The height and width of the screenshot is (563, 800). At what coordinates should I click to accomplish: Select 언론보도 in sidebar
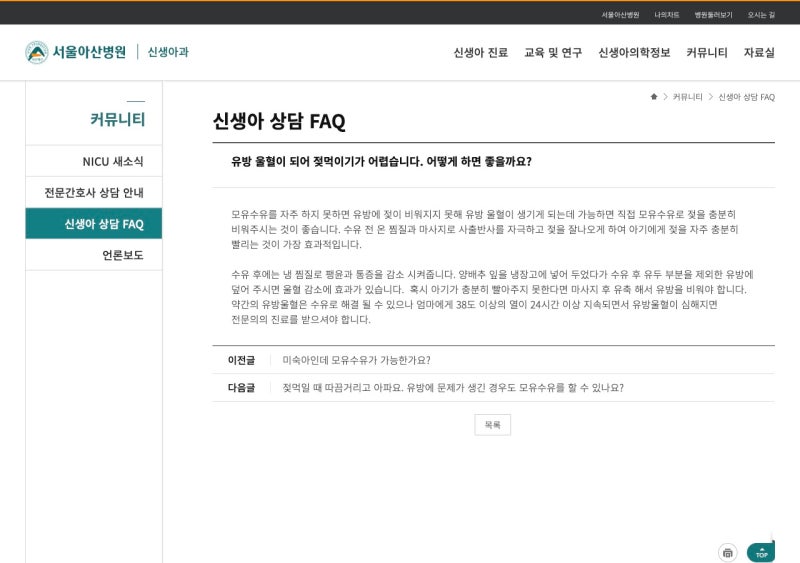(94, 255)
